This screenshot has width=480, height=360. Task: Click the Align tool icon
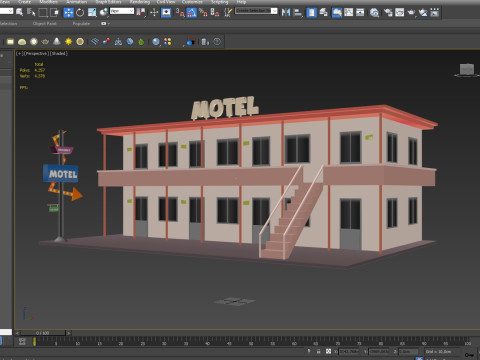coord(298,13)
